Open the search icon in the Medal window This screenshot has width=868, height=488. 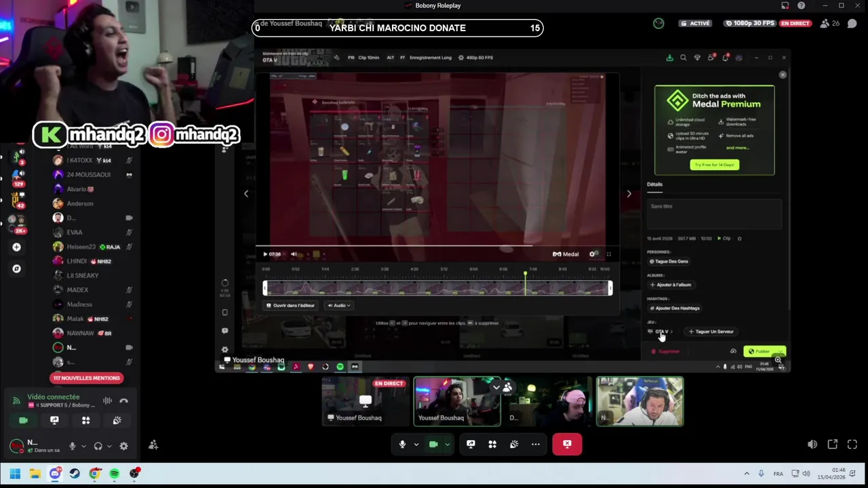coord(683,58)
